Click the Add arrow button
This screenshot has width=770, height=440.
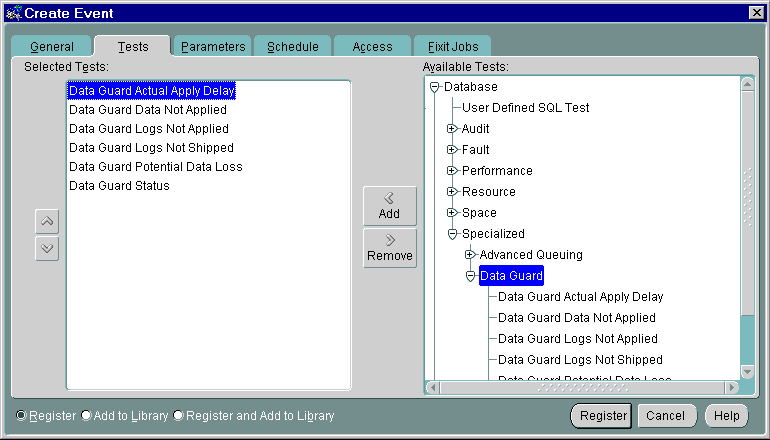tap(390, 206)
